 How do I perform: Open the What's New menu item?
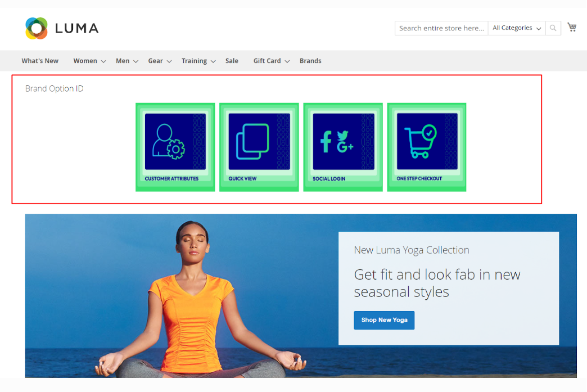click(40, 61)
